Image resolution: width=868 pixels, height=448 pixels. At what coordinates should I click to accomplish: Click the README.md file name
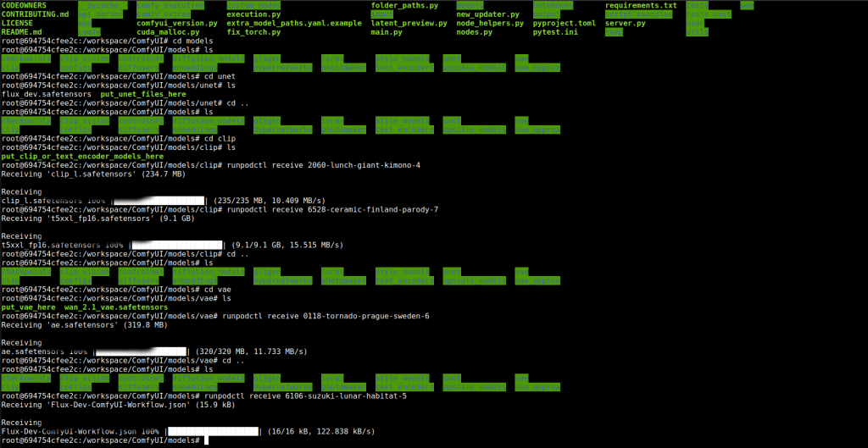click(x=23, y=32)
